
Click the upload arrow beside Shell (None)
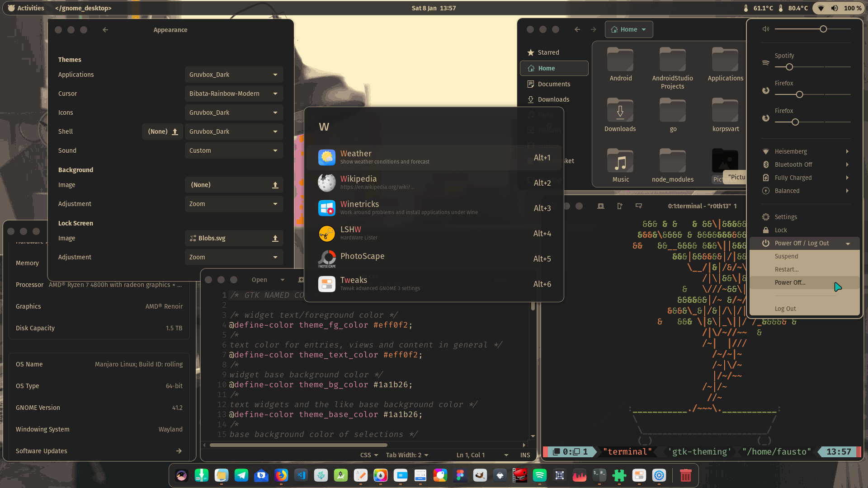click(x=175, y=131)
